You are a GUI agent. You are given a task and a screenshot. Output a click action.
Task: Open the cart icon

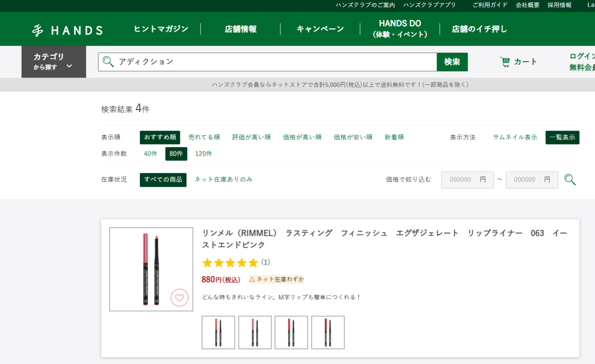[505, 62]
